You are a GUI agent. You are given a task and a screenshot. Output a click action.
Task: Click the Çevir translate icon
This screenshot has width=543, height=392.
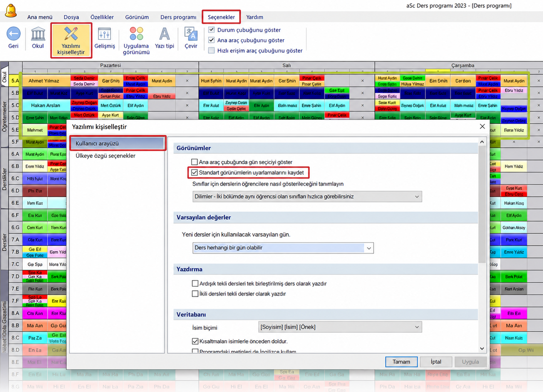tap(191, 34)
